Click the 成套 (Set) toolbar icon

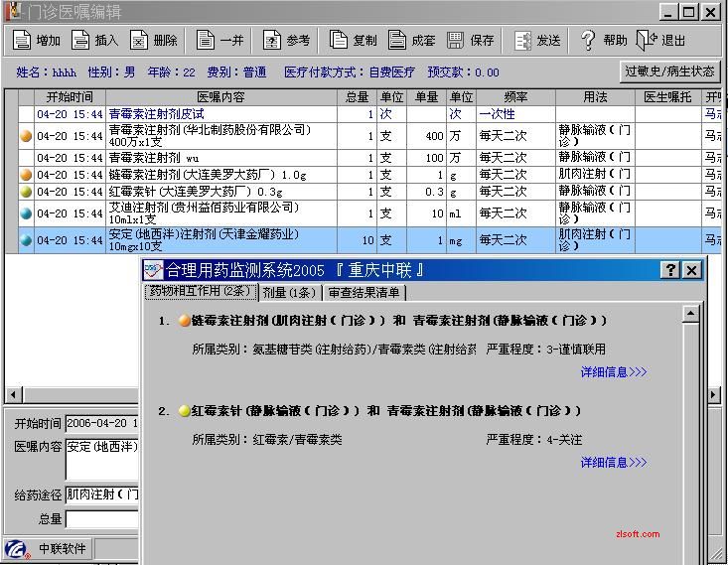click(397, 41)
